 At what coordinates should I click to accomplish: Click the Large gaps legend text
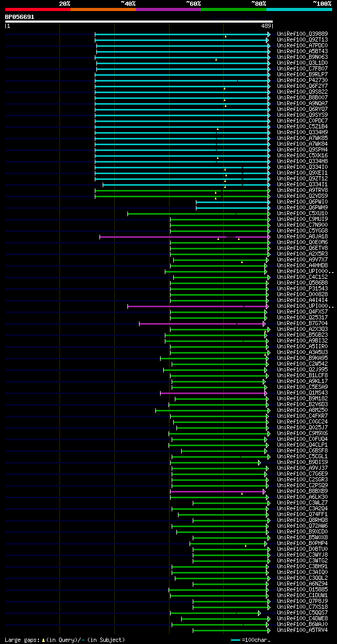point(65,640)
